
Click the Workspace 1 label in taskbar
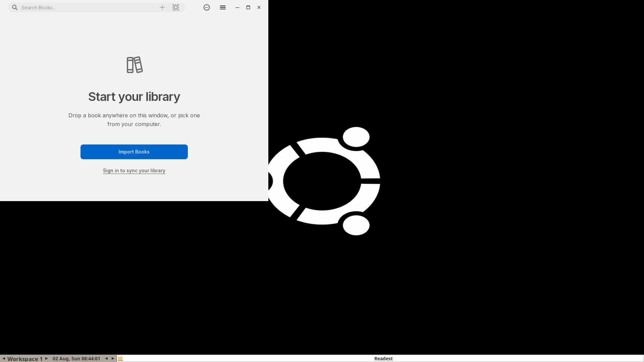(x=25, y=359)
